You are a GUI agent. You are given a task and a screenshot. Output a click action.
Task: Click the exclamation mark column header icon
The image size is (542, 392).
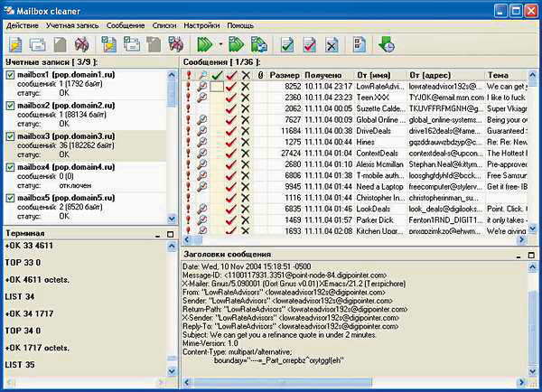(x=189, y=75)
